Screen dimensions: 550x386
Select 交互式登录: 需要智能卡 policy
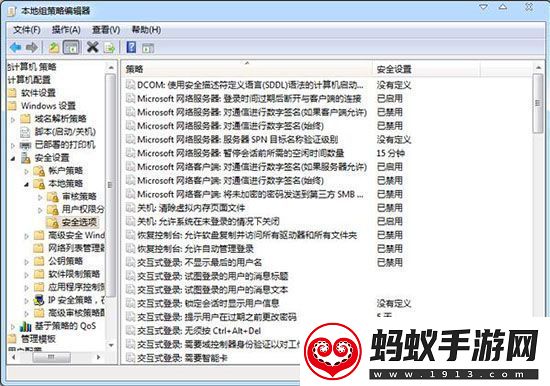click(x=177, y=358)
